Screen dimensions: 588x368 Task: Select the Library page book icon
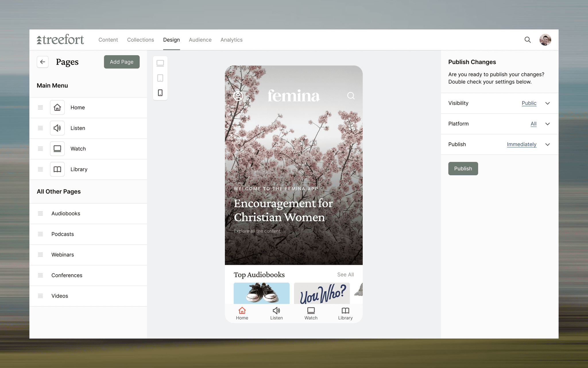(57, 169)
